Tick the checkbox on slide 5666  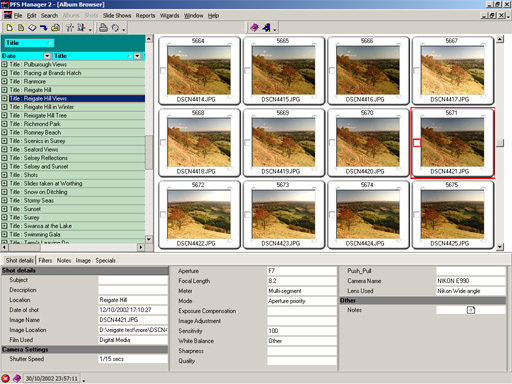point(332,71)
